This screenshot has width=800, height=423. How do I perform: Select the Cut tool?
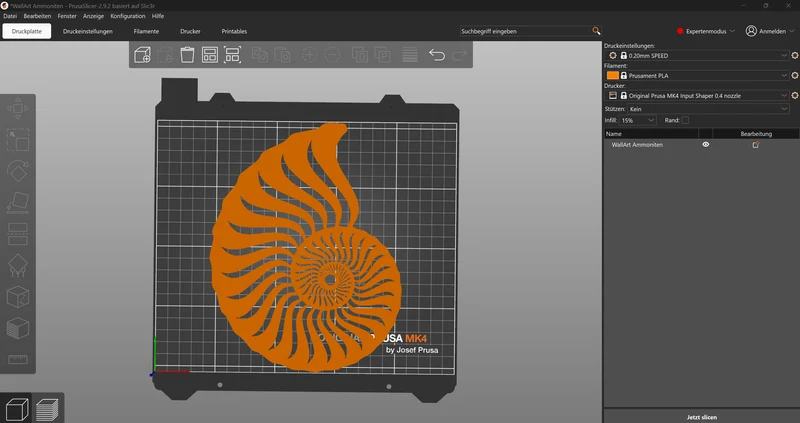[x=18, y=234]
